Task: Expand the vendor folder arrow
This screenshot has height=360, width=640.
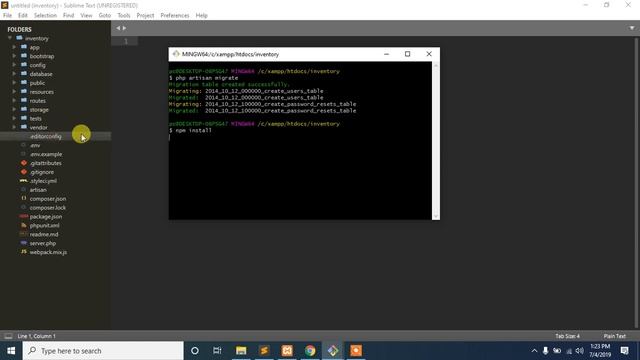Action: coord(14,127)
